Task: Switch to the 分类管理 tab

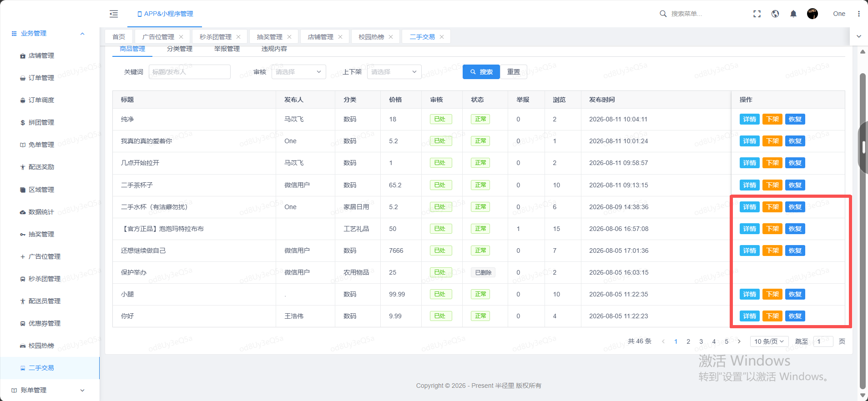Action: tap(180, 49)
